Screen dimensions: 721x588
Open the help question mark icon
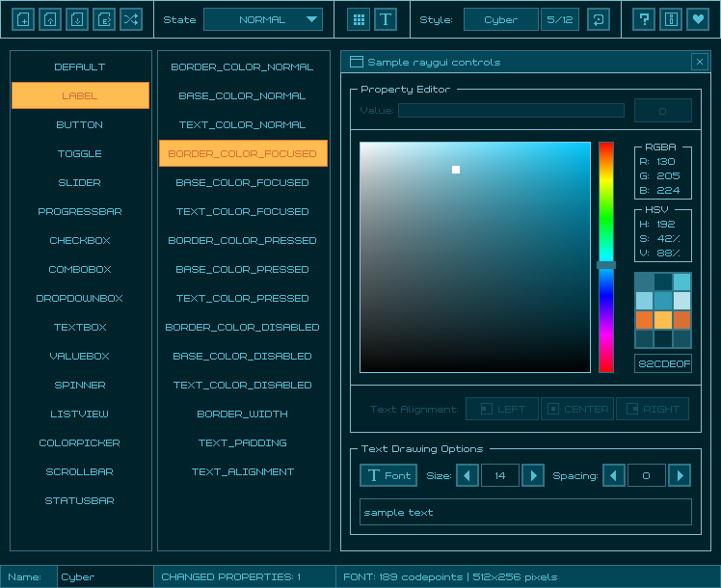[645, 19]
